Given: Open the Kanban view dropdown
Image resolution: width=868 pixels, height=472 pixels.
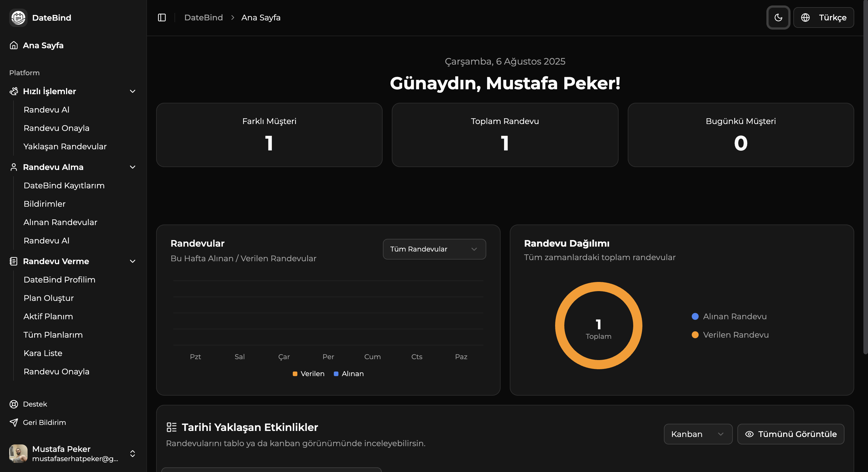Looking at the screenshot, I should 698,434.
